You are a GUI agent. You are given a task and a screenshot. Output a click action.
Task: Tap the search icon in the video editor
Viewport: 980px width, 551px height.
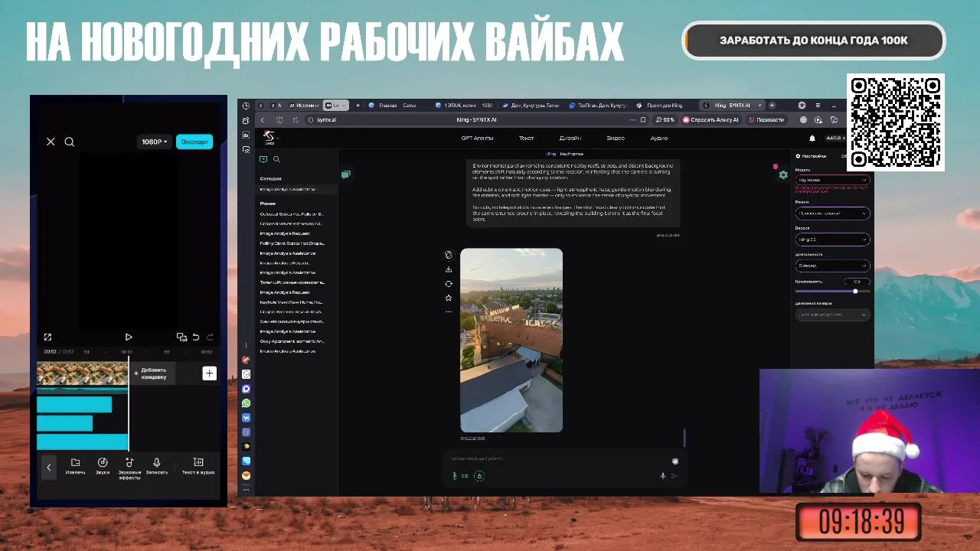click(69, 142)
